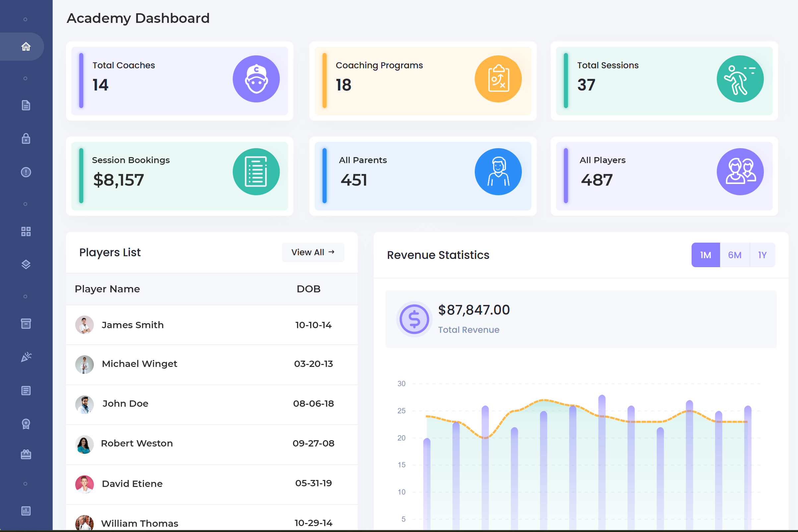Click the orange clipboard strategy icon
Viewport: 798px width, 532px height.
pos(498,79)
